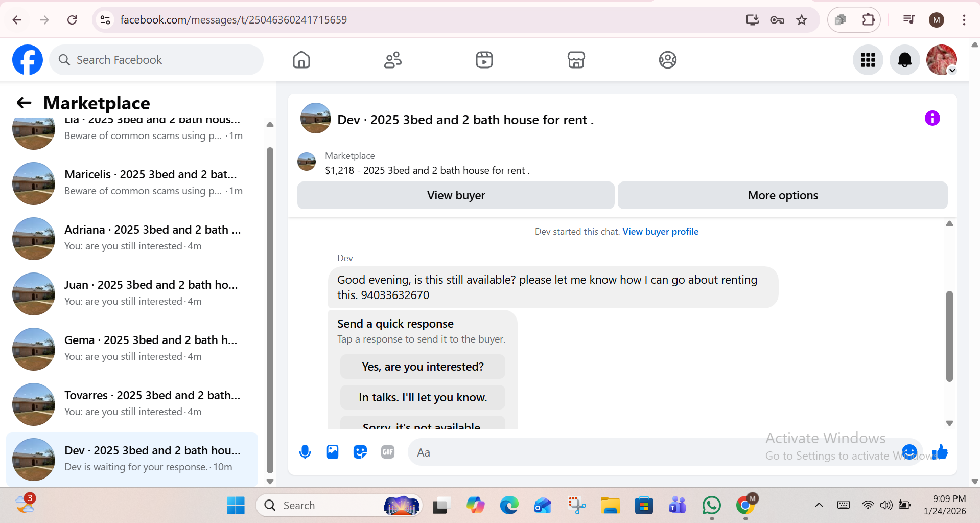Choose a sticker icon

tap(360, 452)
